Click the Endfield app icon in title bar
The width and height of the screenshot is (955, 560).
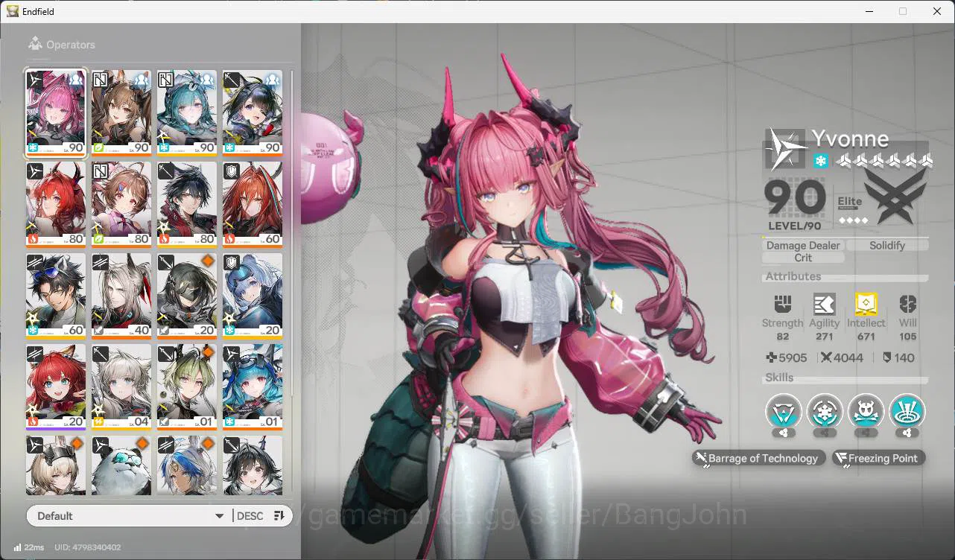13,11
